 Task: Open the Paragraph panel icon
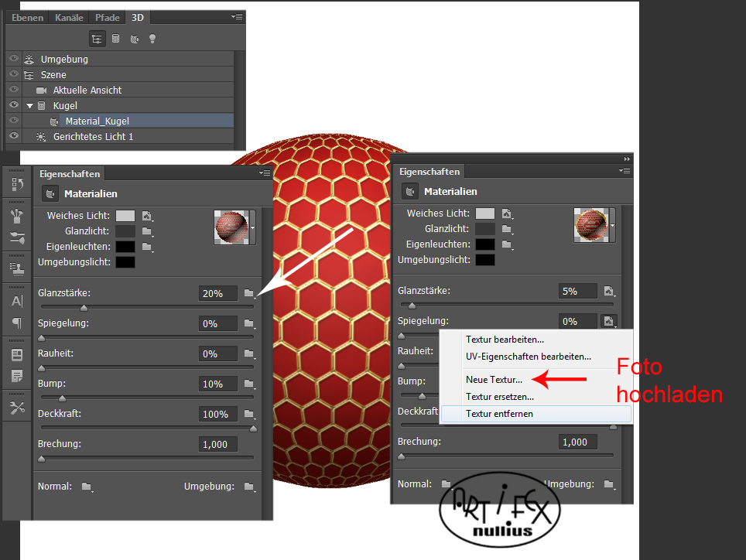[17, 323]
